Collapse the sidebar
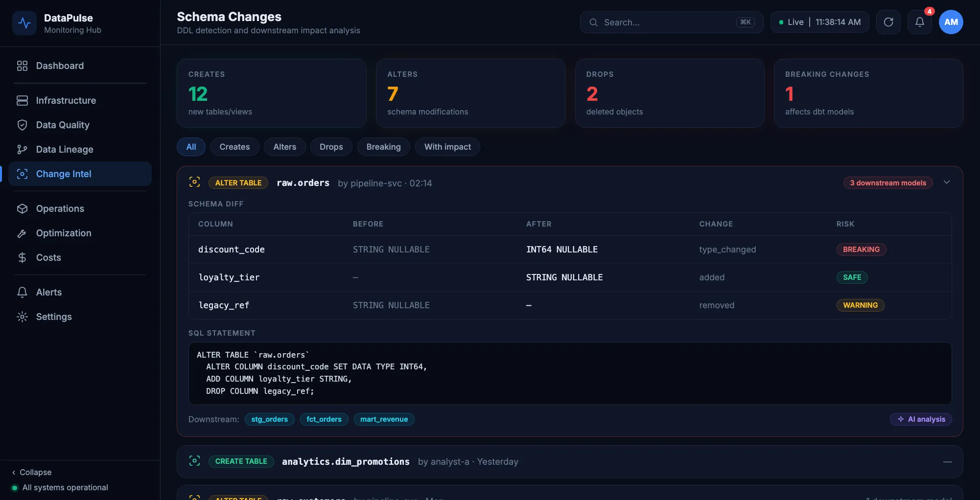Viewport: 980px width, 500px height. pyautogui.click(x=32, y=472)
